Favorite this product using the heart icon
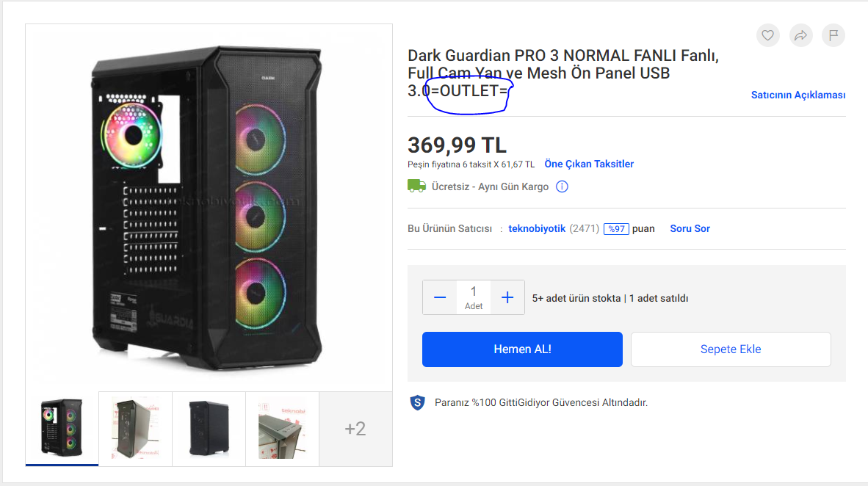This screenshot has height=486, width=868. (x=767, y=35)
